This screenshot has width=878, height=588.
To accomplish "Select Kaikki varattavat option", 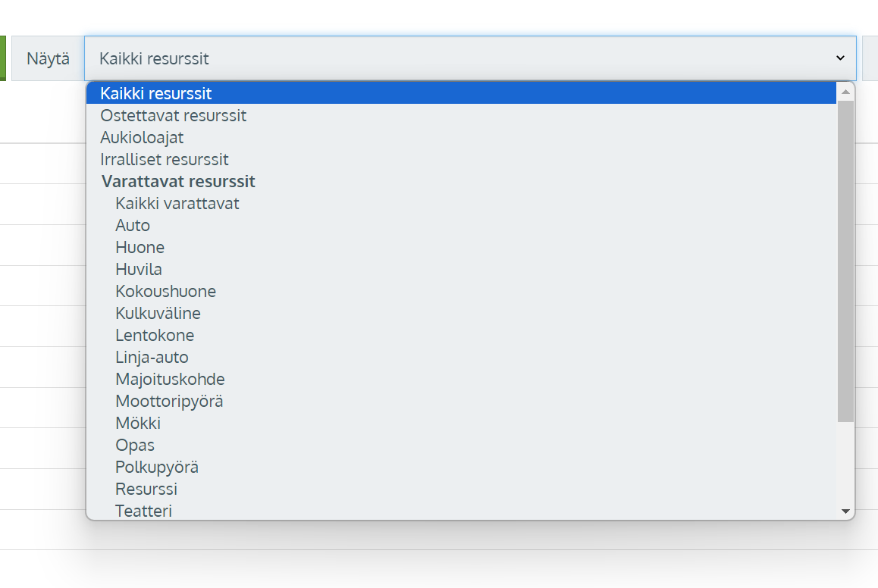I will click(462, 204).
